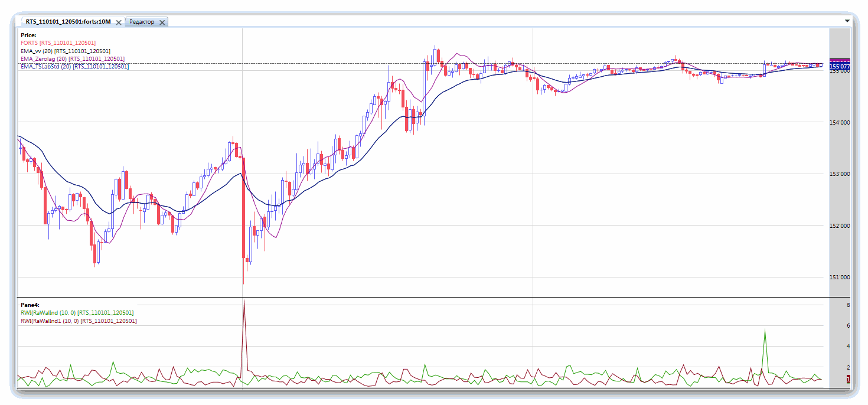Open the tab list dropdown arrow
Image resolution: width=868 pixels, height=405 pixels.
(x=847, y=21)
